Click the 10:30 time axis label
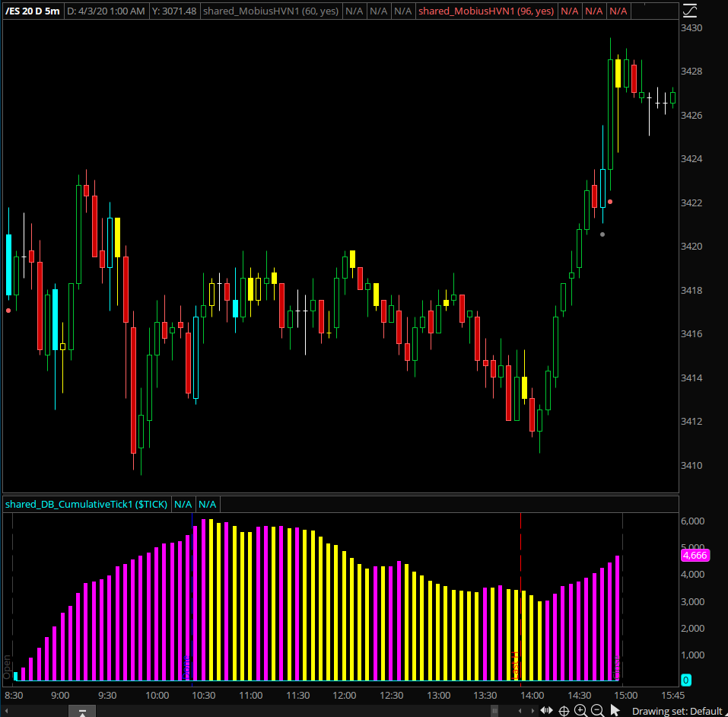Viewport: 728px width, 717px height. [204, 695]
